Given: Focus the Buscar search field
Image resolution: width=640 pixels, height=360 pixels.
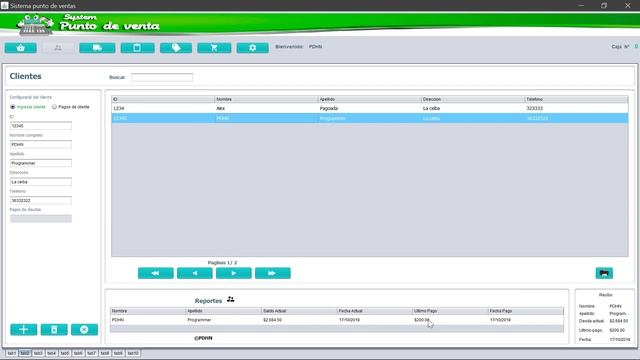Looking at the screenshot, I should coord(162,77).
